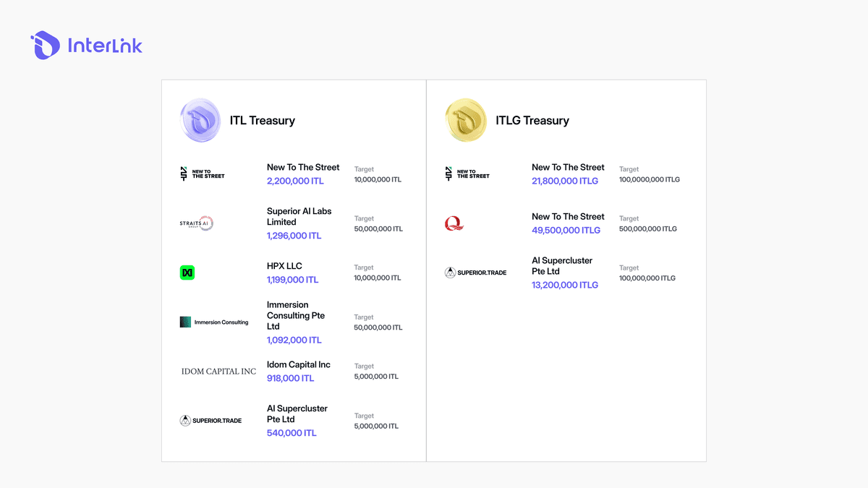Click New To The Street name above 21,800,000 ITLG

pyautogui.click(x=568, y=167)
